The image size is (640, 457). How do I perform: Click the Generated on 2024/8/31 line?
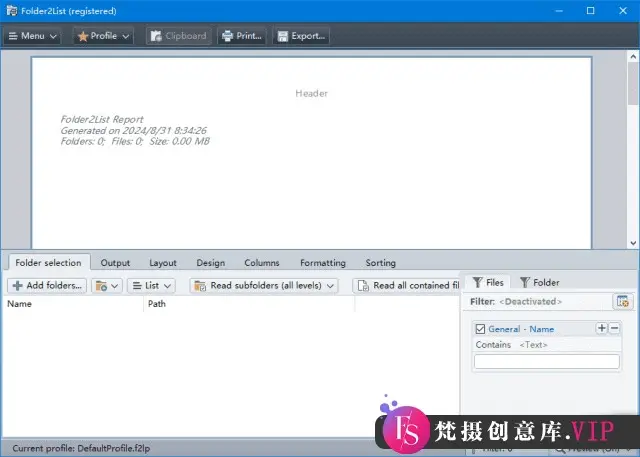(x=133, y=131)
